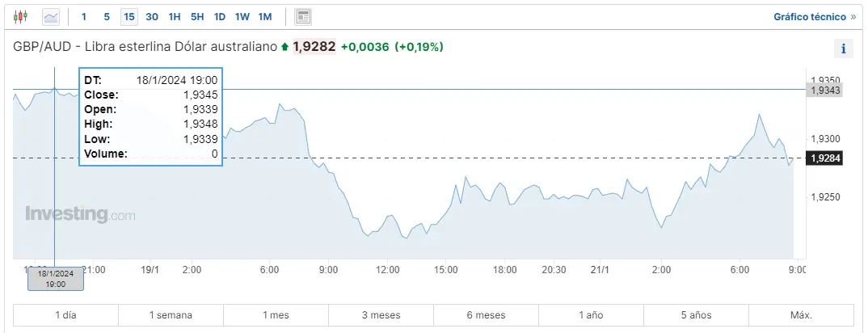Set interval to 5 minutes
Viewport: 868px width, 333px height.
tap(107, 17)
